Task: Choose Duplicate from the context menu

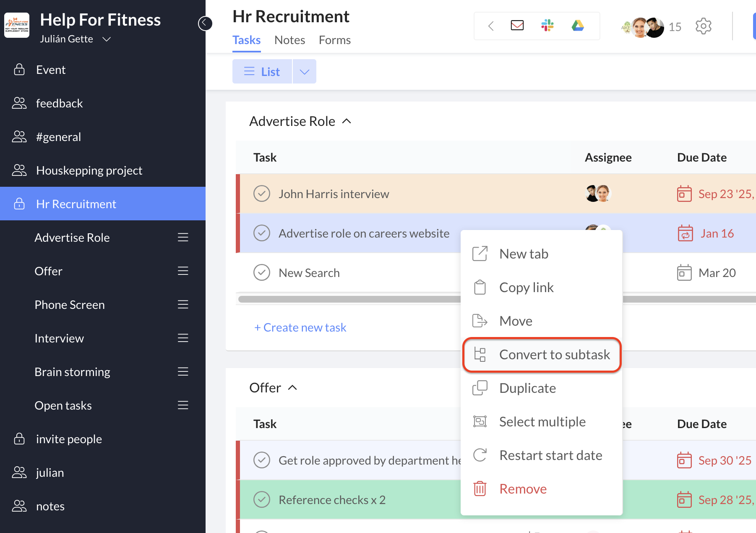Action: click(x=541, y=388)
